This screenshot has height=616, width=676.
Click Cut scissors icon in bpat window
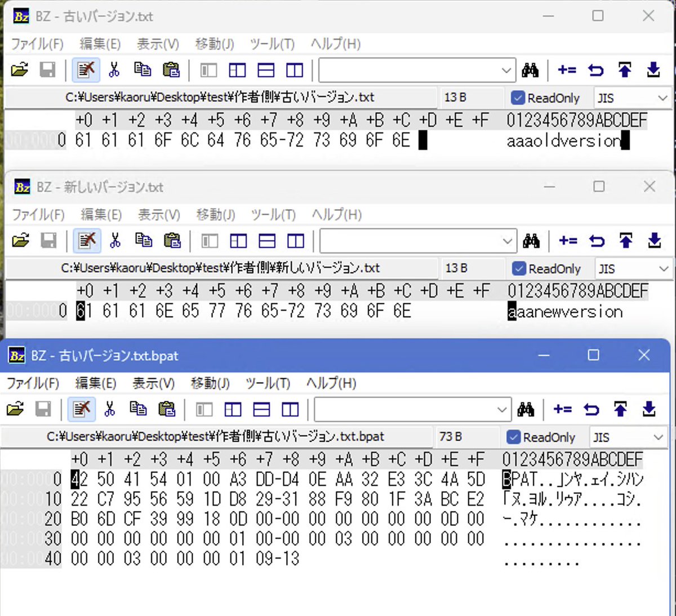[x=110, y=409]
